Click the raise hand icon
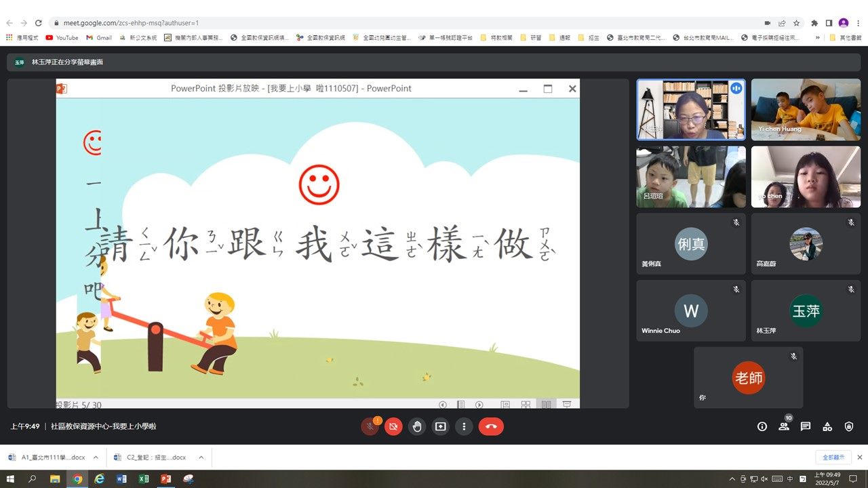Screen dimensions: 868x488 417,426
